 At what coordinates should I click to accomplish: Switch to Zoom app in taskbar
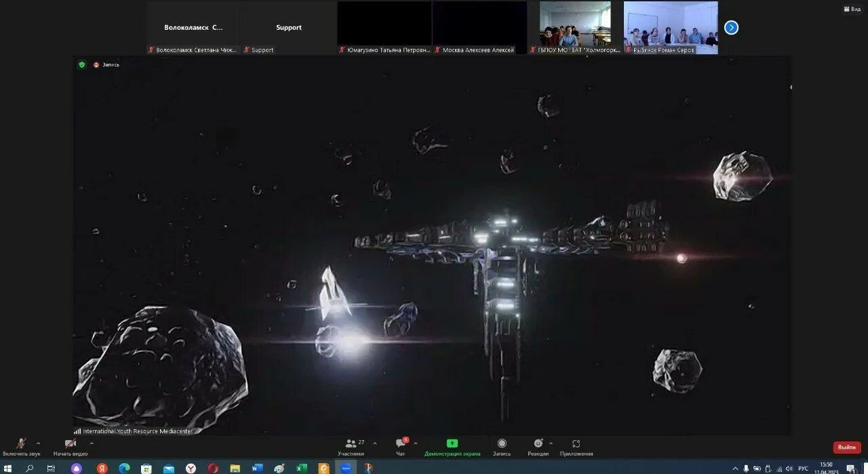[346, 468]
